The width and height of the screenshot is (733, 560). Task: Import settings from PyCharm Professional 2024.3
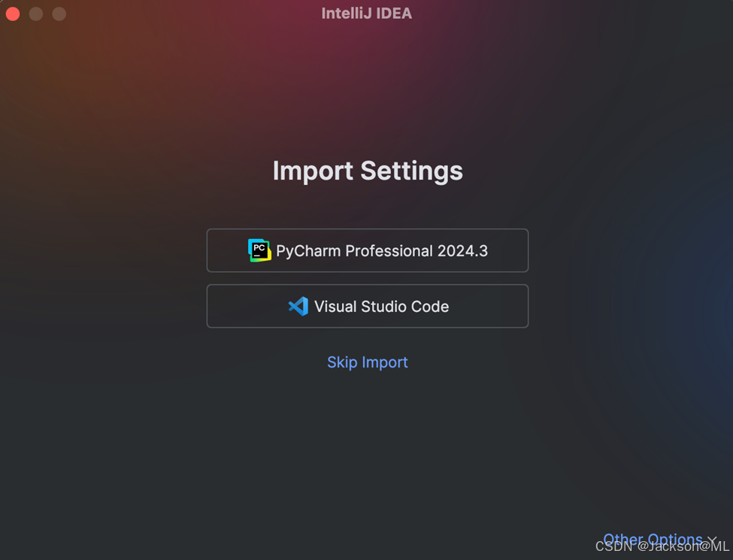click(x=368, y=250)
